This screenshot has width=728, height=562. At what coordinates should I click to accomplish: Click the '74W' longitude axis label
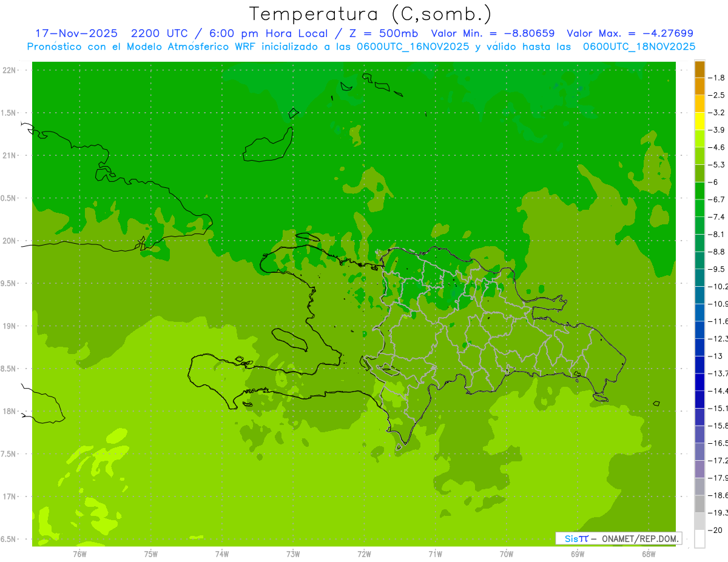point(222,554)
